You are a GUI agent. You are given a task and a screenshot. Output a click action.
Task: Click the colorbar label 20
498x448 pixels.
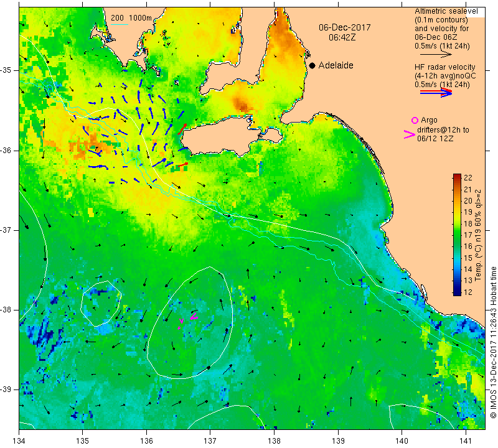[468, 200]
